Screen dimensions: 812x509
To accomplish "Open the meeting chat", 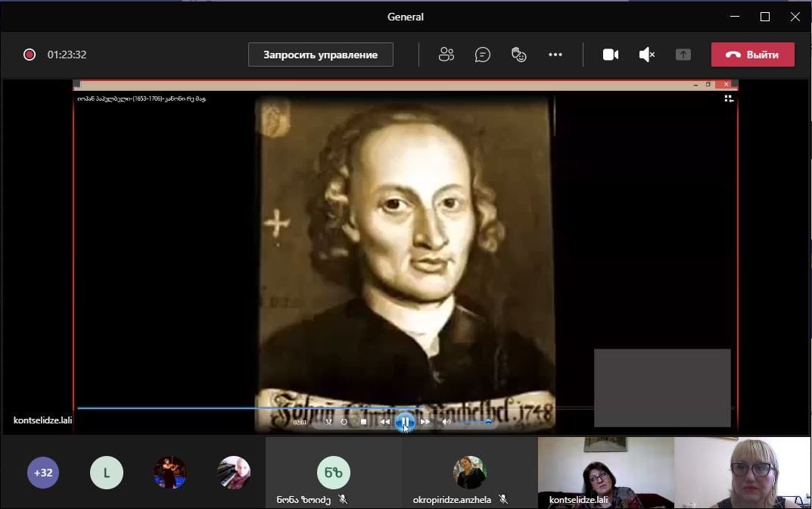I will [x=482, y=55].
